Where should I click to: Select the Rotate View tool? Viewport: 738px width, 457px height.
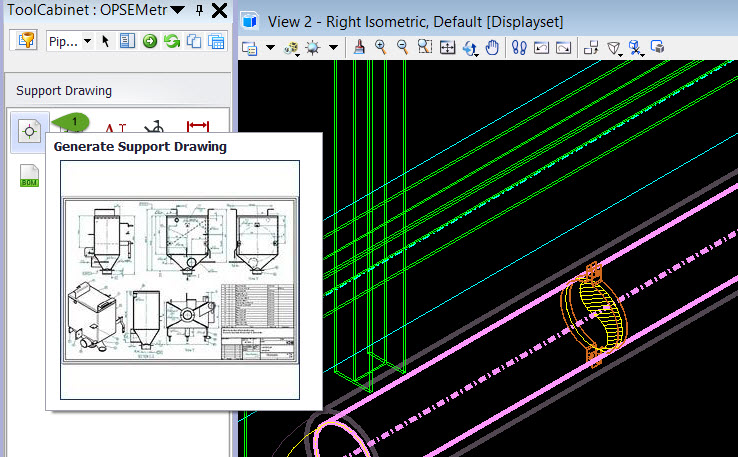(x=470, y=48)
